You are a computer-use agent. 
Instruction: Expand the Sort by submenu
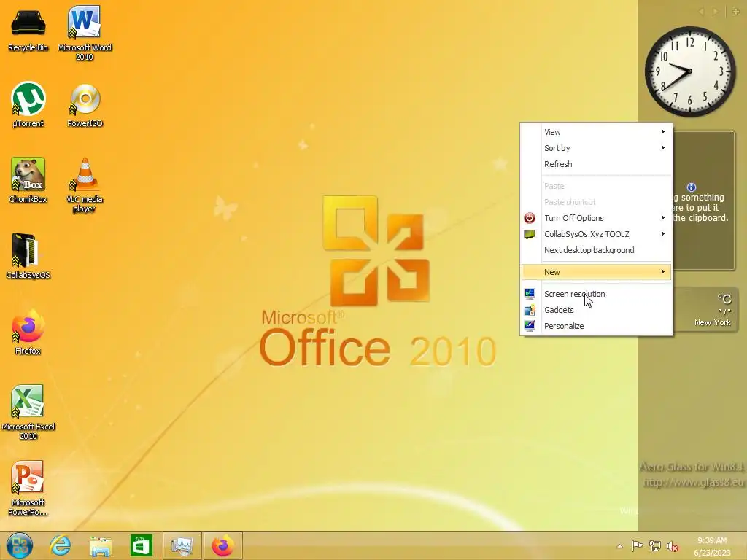point(597,148)
